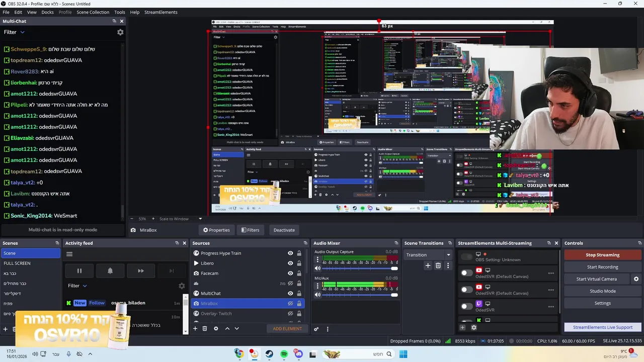Open the Edit menu
Screen dimensions: 644x362
coord(18,12)
